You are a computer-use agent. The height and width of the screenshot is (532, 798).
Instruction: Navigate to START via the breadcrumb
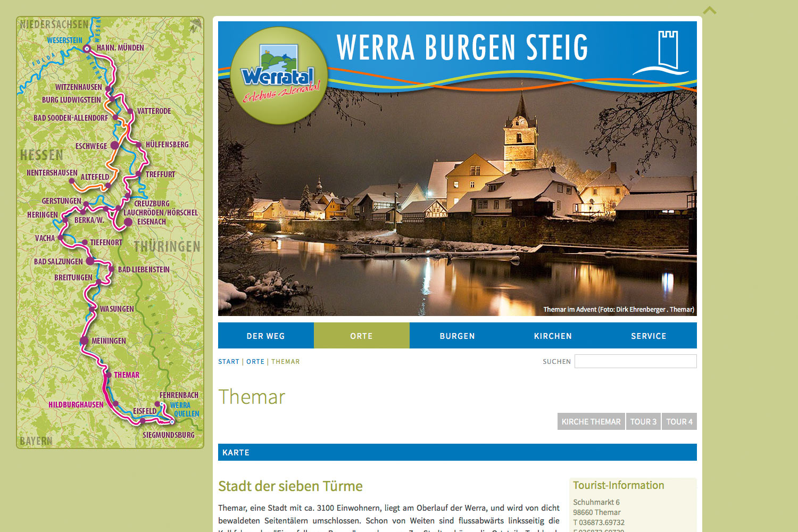[228, 361]
